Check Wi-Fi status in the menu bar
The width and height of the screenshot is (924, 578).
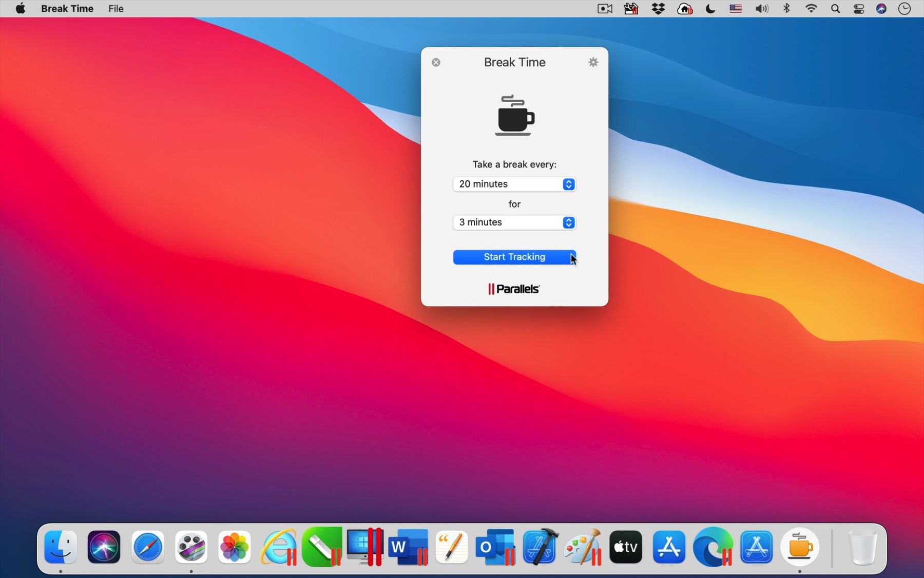[x=811, y=9]
